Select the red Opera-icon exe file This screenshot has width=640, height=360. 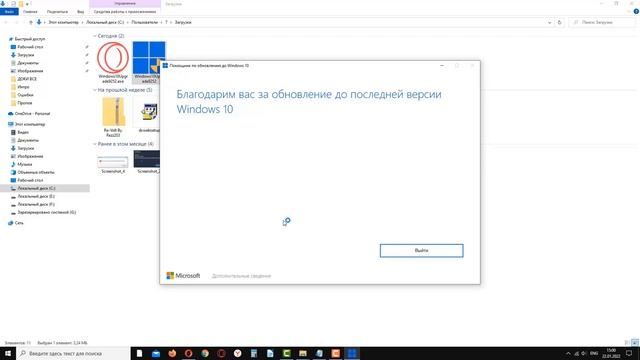(113, 62)
